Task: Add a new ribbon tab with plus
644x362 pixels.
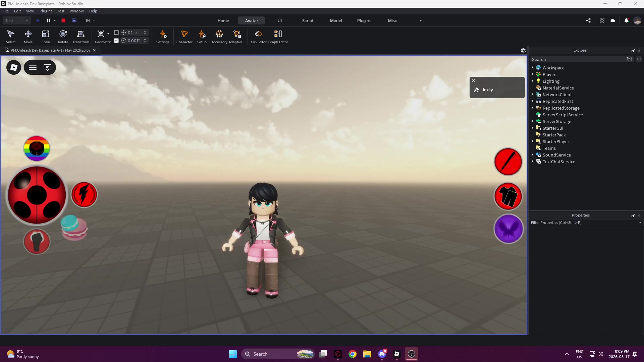Action: 421,21
